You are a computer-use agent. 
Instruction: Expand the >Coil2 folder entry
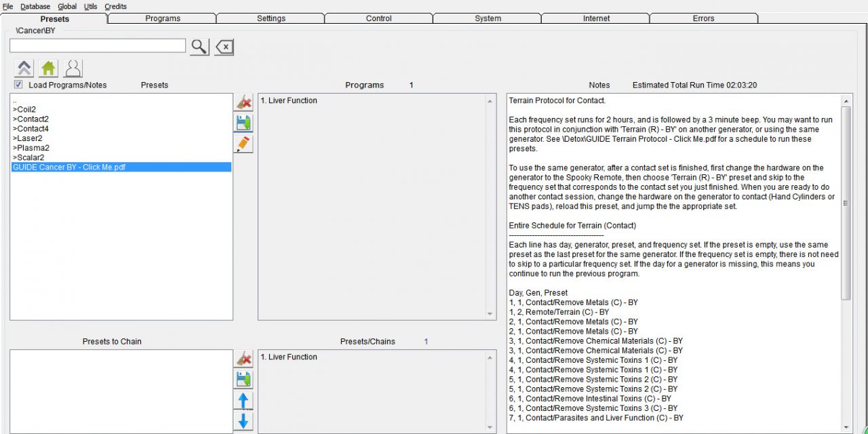click(x=24, y=109)
